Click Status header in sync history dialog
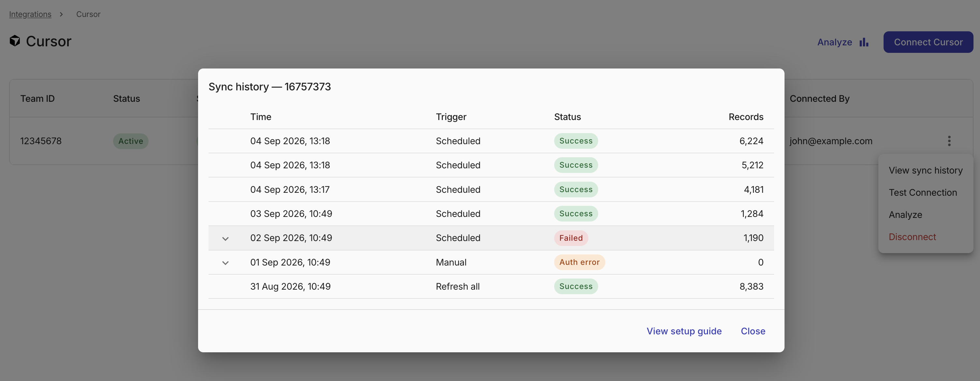The width and height of the screenshot is (980, 381). [x=567, y=116]
